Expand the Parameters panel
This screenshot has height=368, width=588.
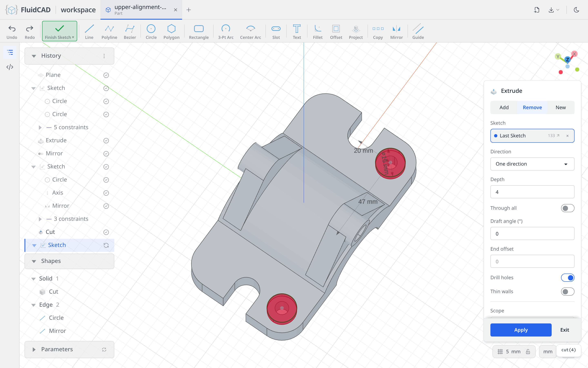tap(34, 350)
